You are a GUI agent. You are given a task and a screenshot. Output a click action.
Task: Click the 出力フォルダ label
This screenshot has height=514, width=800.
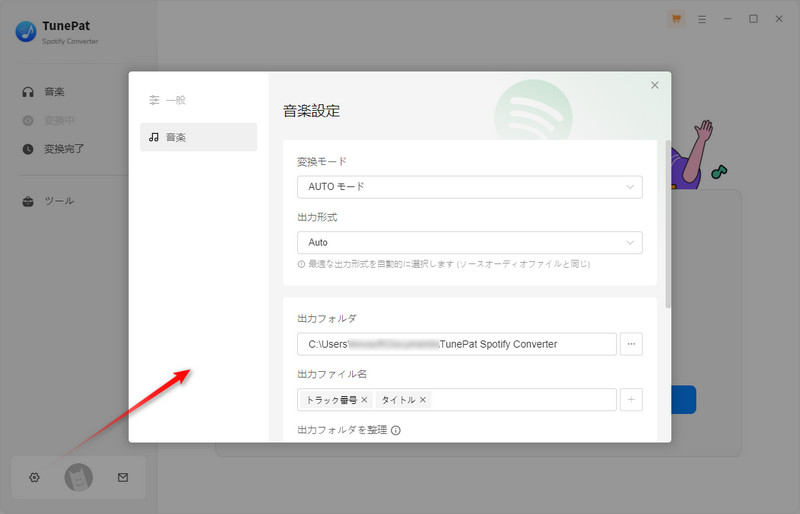coord(327,319)
